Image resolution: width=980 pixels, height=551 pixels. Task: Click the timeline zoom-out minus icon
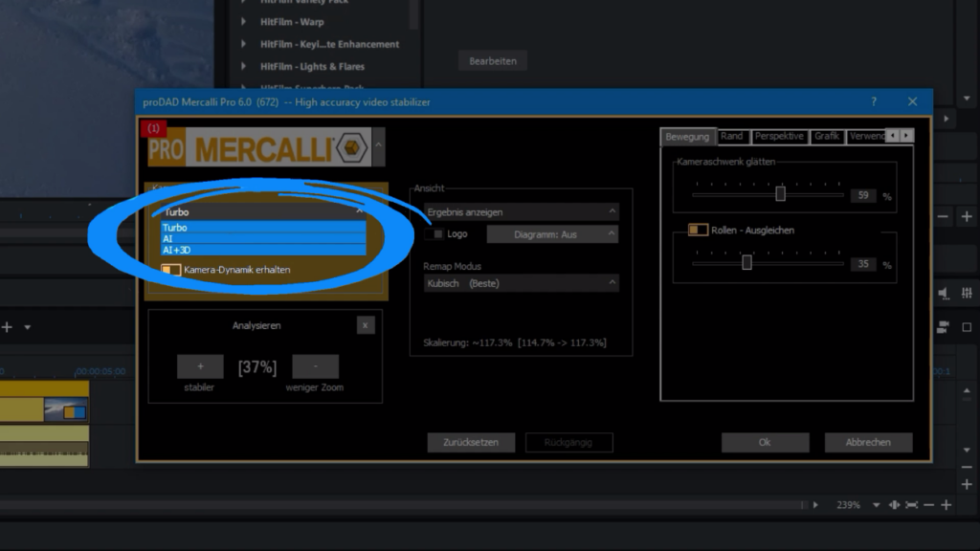pos(929,505)
